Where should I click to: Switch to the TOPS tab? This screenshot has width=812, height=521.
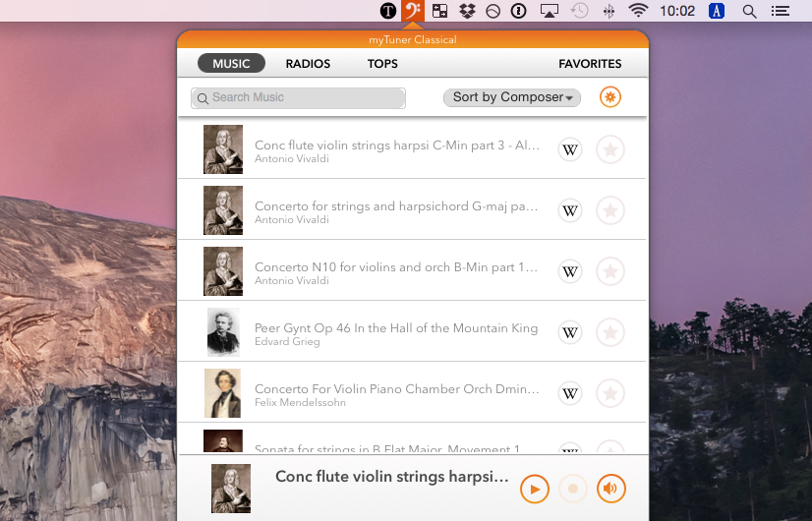382,64
